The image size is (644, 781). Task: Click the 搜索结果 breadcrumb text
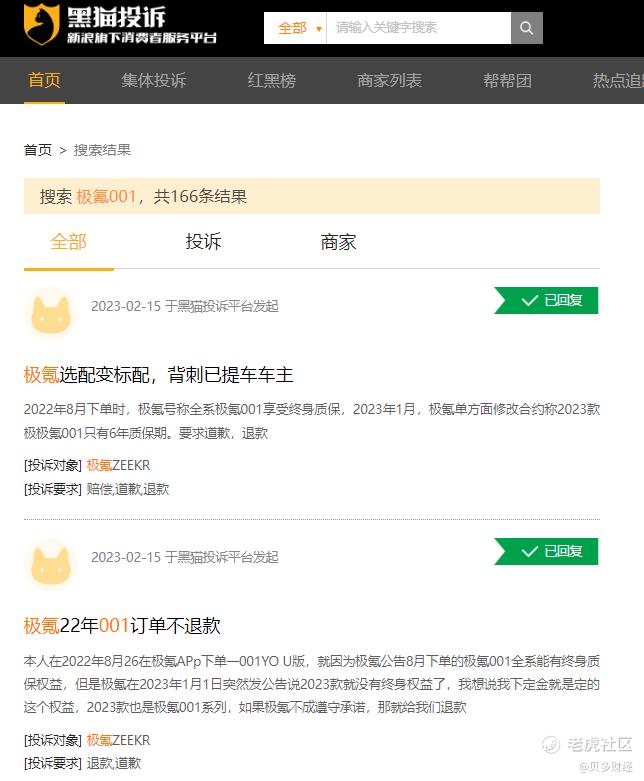click(x=102, y=150)
